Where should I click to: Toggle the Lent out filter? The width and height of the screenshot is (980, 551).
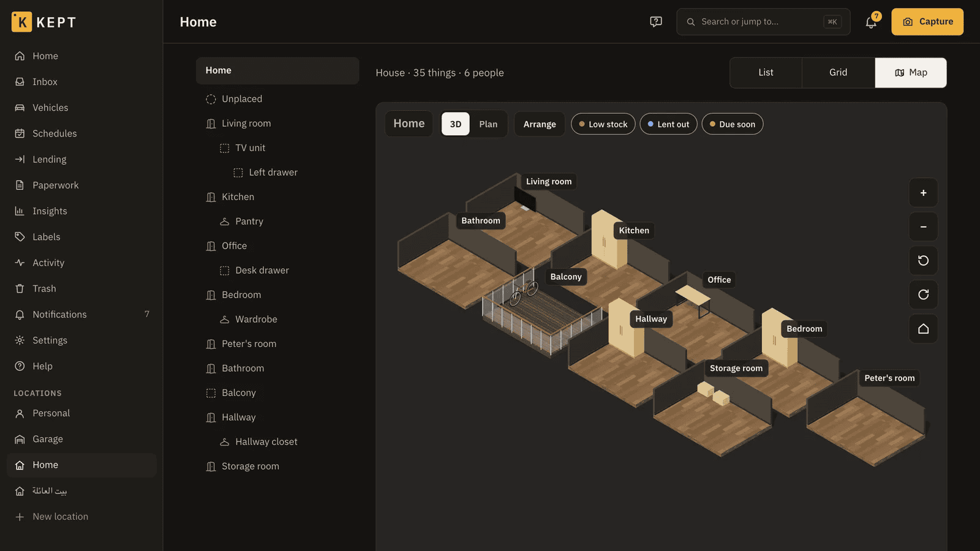[668, 124]
